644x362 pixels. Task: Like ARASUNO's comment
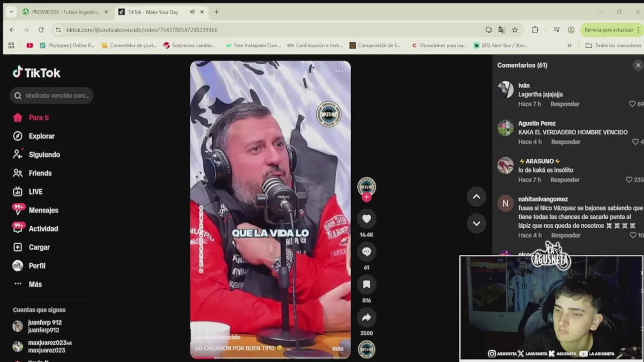coord(629,179)
